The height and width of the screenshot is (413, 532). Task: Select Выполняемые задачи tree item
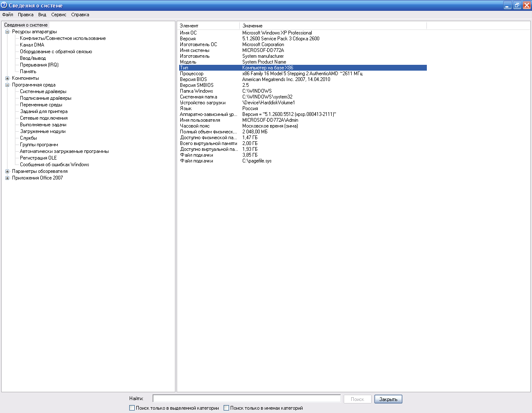(x=43, y=125)
